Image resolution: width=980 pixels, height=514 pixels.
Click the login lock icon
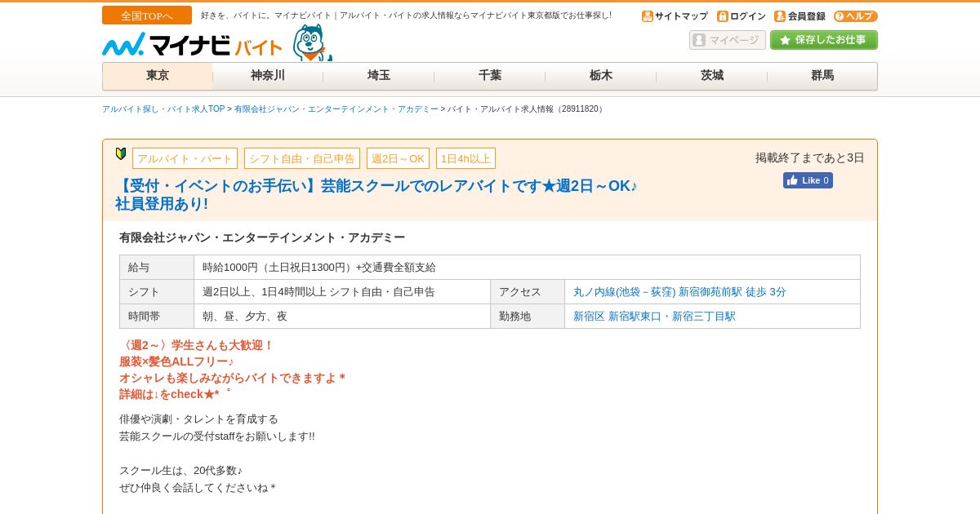722,16
